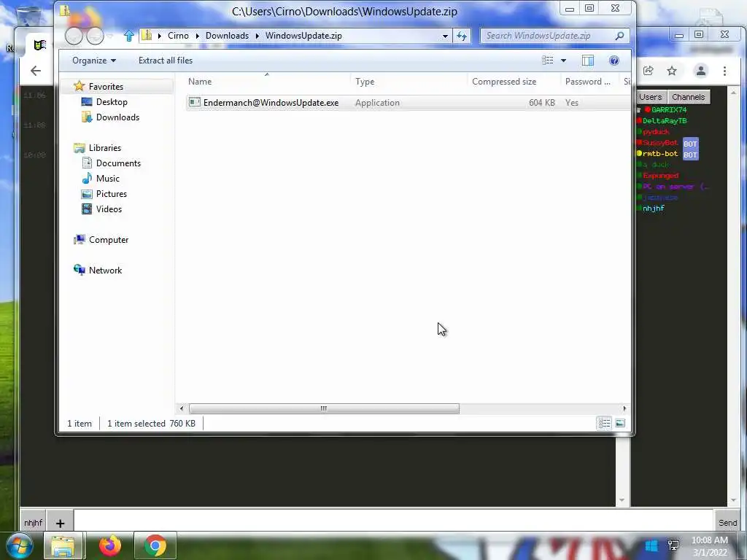Open Explorer help icon
Image resolution: width=747 pixels, height=560 pixels.
pos(614,61)
